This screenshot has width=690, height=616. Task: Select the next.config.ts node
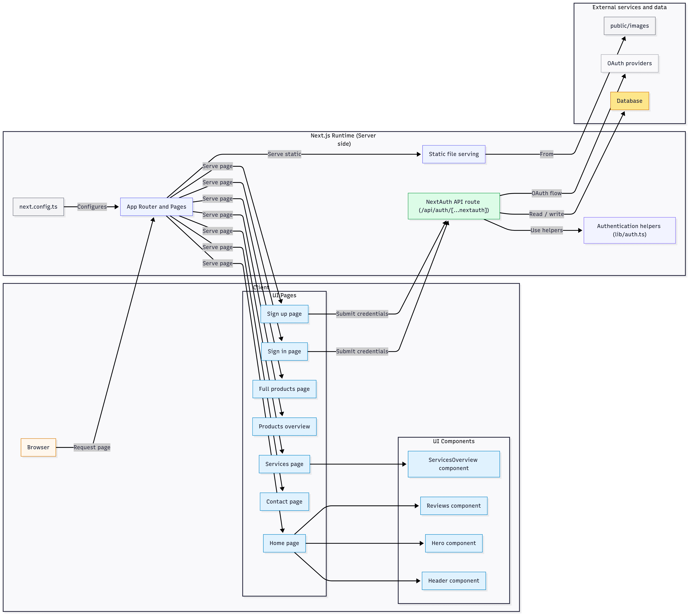38,206
